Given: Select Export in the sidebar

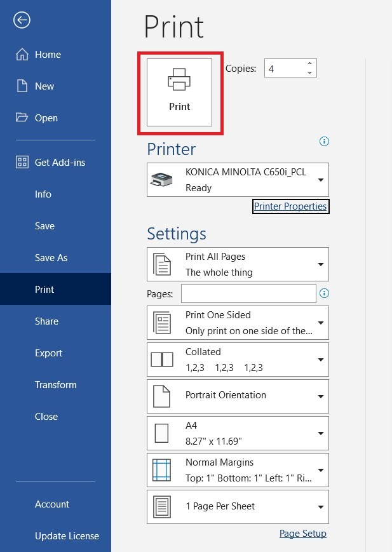Looking at the screenshot, I should tap(48, 353).
